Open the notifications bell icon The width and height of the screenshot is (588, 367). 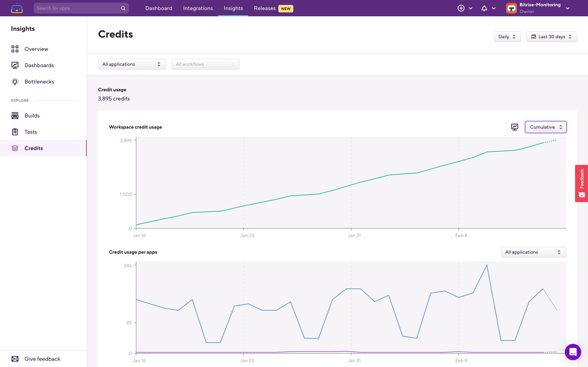tap(484, 8)
